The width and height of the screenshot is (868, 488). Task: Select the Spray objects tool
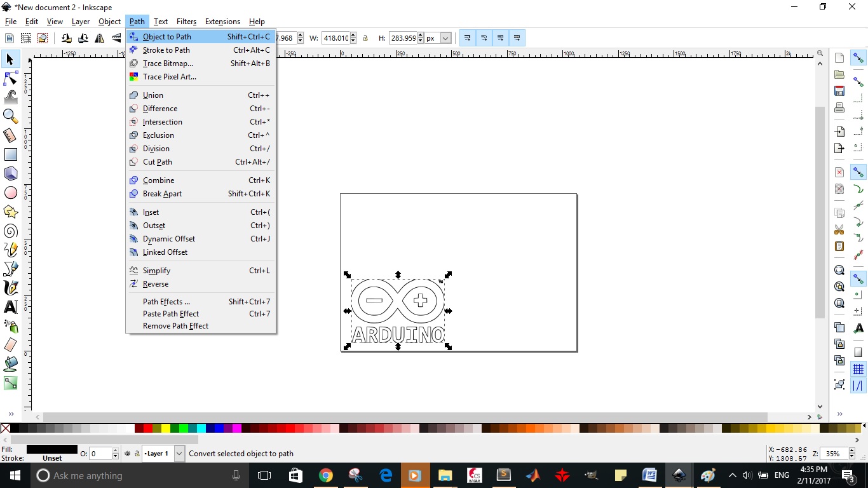[x=10, y=326]
